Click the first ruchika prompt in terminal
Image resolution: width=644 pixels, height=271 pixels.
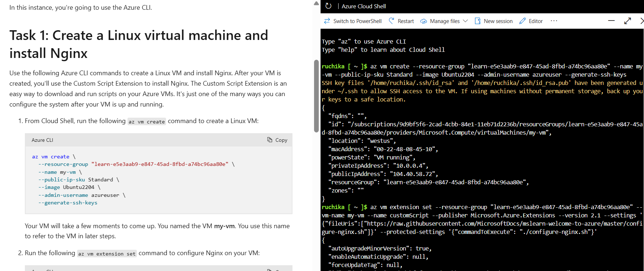click(x=344, y=66)
